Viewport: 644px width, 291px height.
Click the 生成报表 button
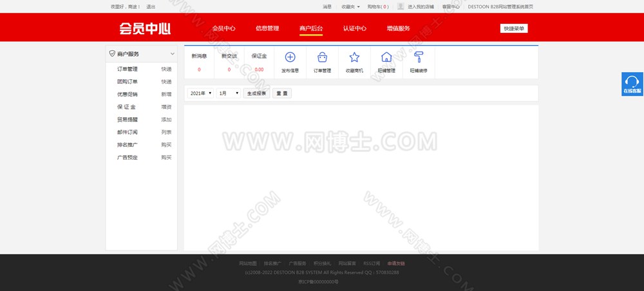pyautogui.click(x=257, y=93)
